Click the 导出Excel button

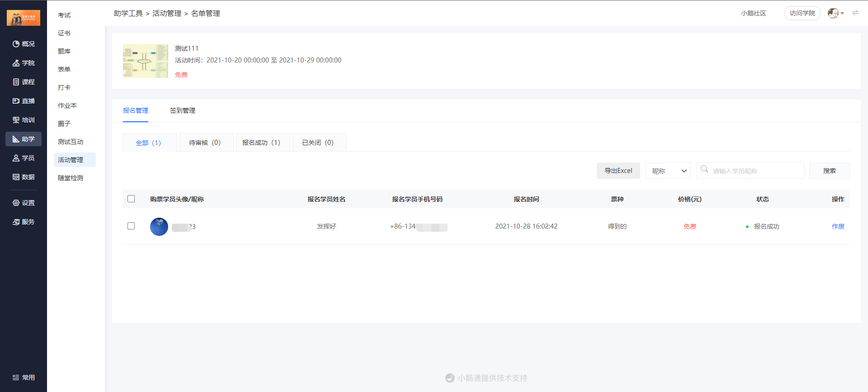point(618,171)
